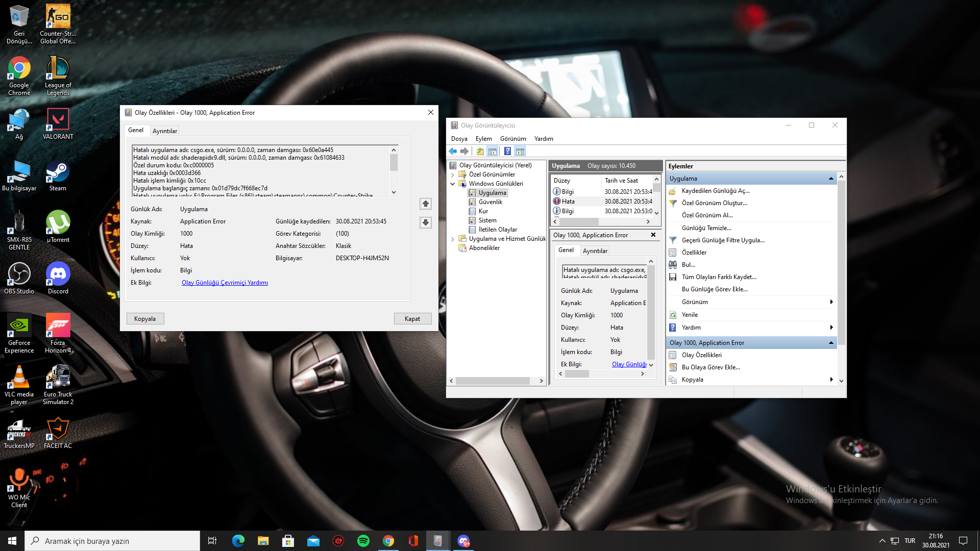Expand the Özel Görünümler tree node

point(452,174)
